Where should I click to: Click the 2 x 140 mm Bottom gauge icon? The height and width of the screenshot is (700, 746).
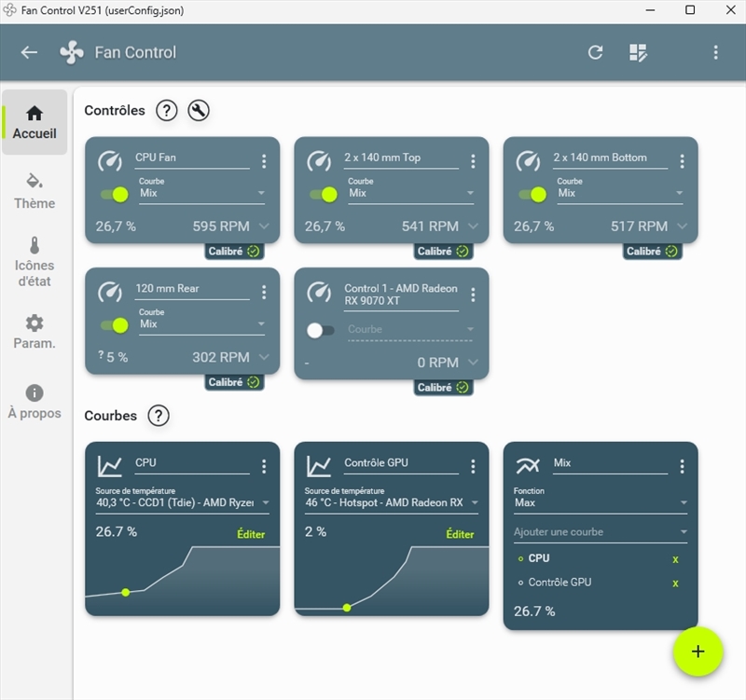tap(528, 160)
